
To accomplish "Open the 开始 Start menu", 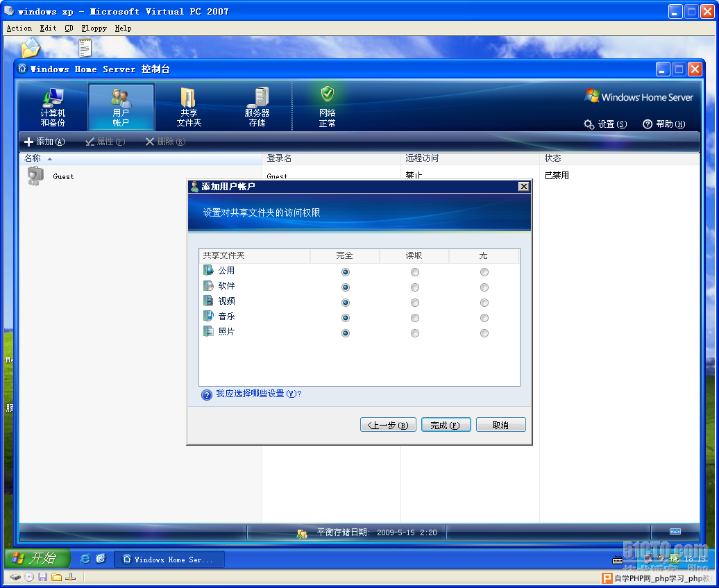I will pyautogui.click(x=37, y=558).
